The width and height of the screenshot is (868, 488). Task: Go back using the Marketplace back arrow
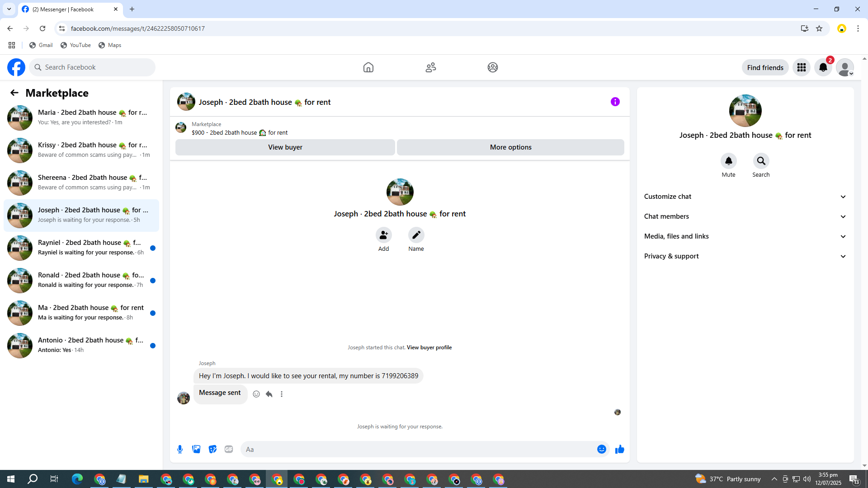tap(14, 93)
